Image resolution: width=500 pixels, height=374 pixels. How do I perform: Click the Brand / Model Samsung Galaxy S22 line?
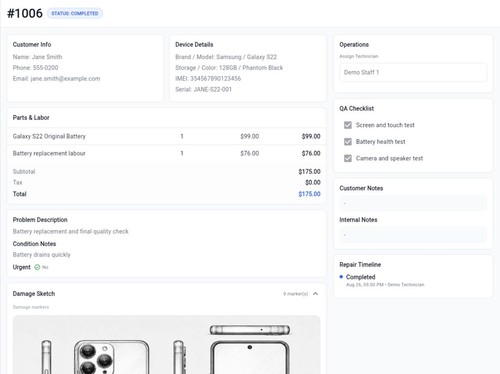226,57
